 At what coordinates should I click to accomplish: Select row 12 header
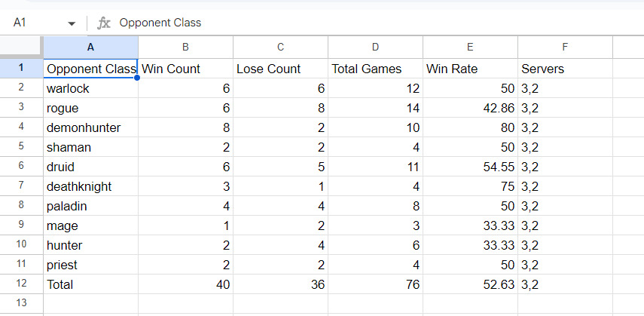[21, 284]
